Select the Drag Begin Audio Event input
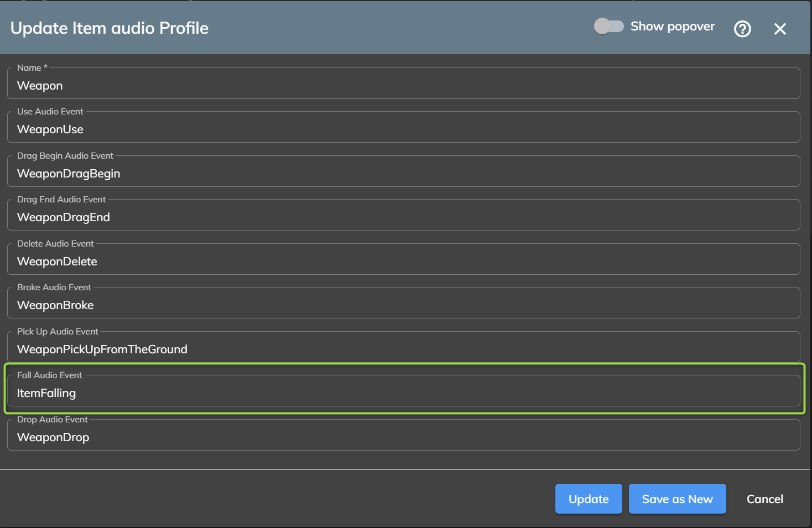This screenshot has height=528, width=812. click(x=403, y=174)
